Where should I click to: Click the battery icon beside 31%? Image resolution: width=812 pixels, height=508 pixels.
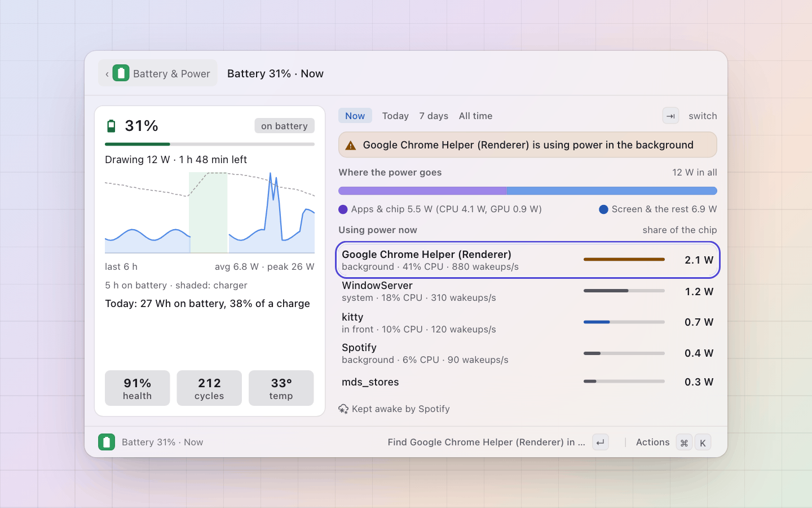pos(111,126)
